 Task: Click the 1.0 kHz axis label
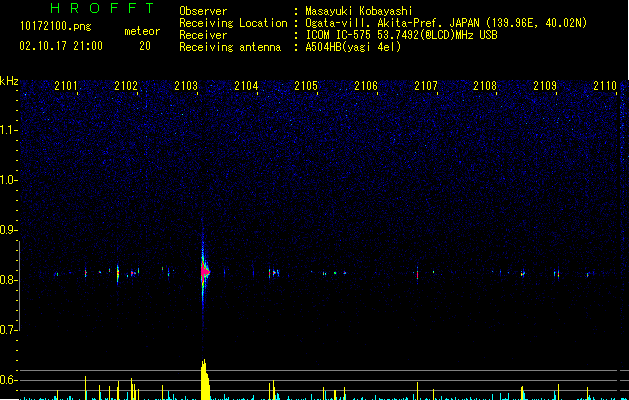click(x=8, y=180)
